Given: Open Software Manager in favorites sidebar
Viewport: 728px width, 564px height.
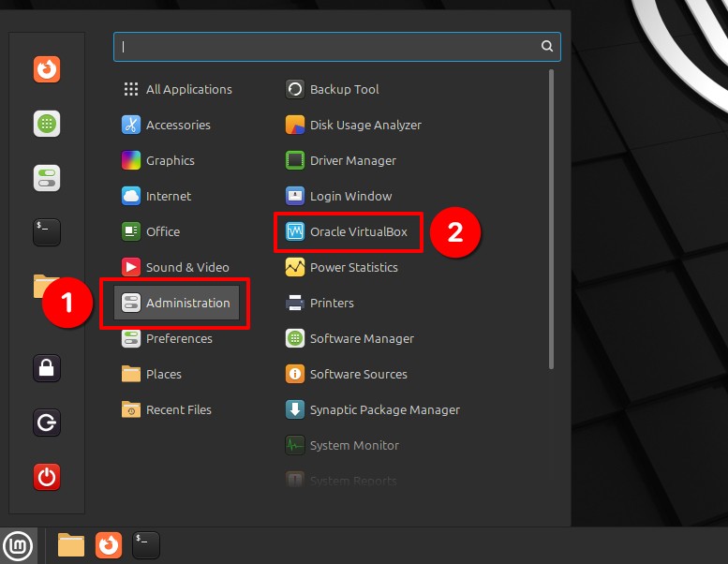Looking at the screenshot, I should coord(47,124).
